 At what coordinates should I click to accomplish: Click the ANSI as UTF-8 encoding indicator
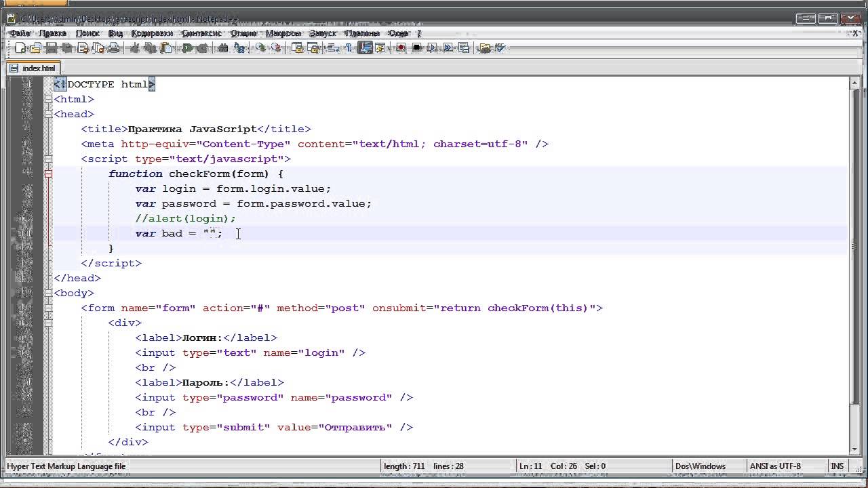coord(775,466)
